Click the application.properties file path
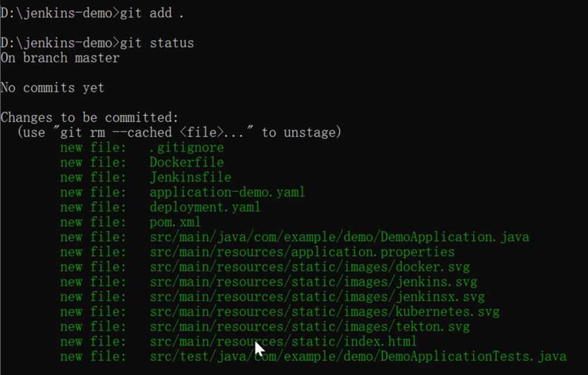588x375 pixels. [302, 252]
